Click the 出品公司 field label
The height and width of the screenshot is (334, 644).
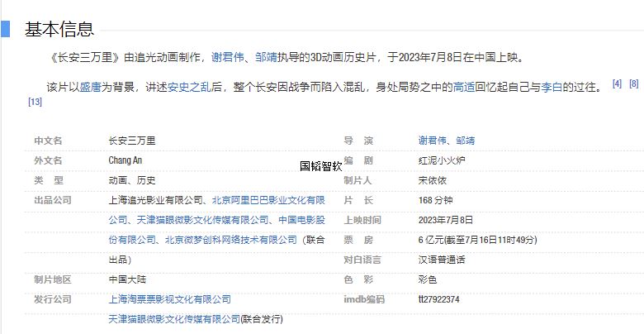coord(53,200)
